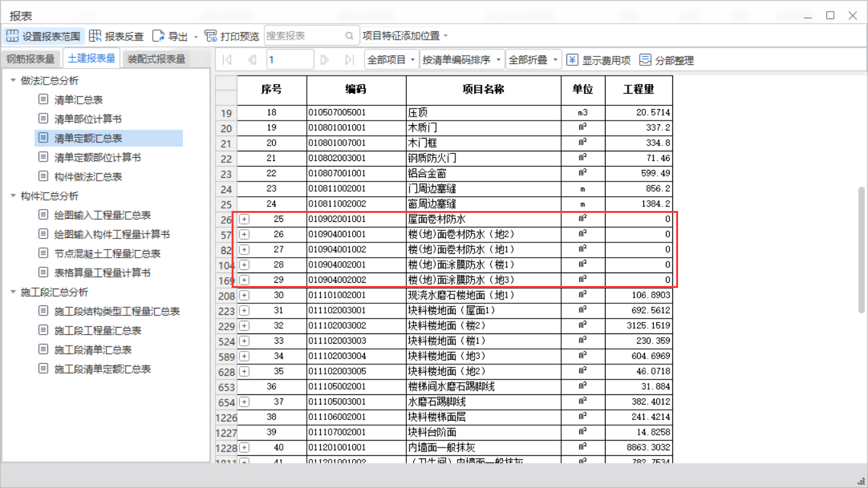Viewport: 868px width, 488px height.
Task: Open 清单汇总表 report
Action: coord(78,99)
